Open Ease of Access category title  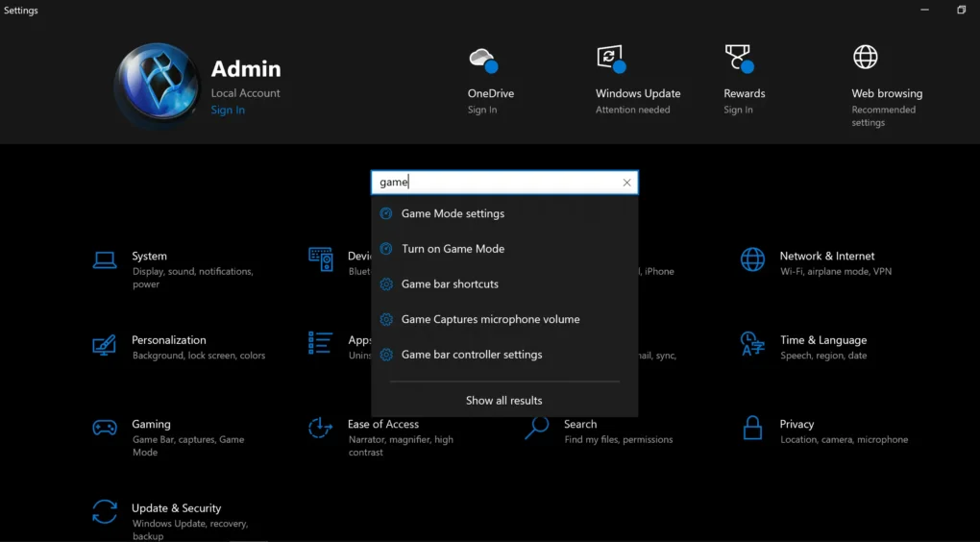tap(383, 424)
